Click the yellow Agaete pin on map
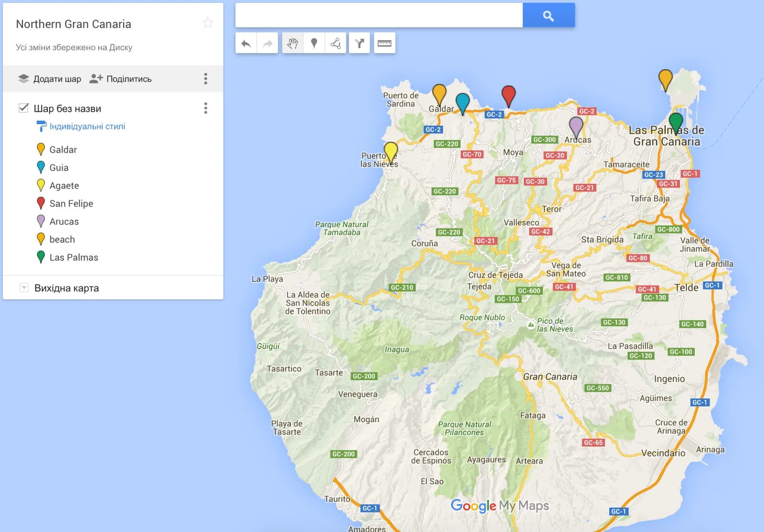 (x=391, y=153)
